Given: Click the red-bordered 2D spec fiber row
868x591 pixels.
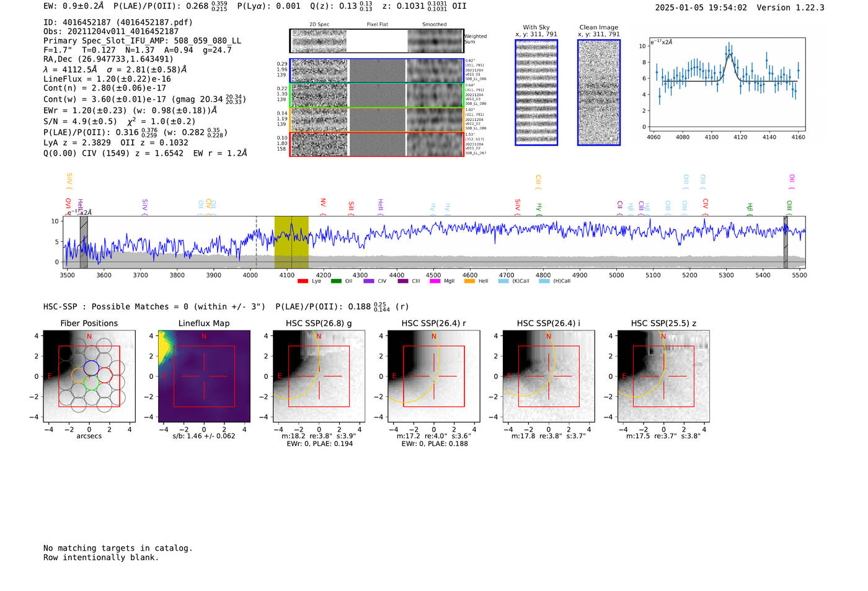Looking at the screenshot, I should 376,144.
